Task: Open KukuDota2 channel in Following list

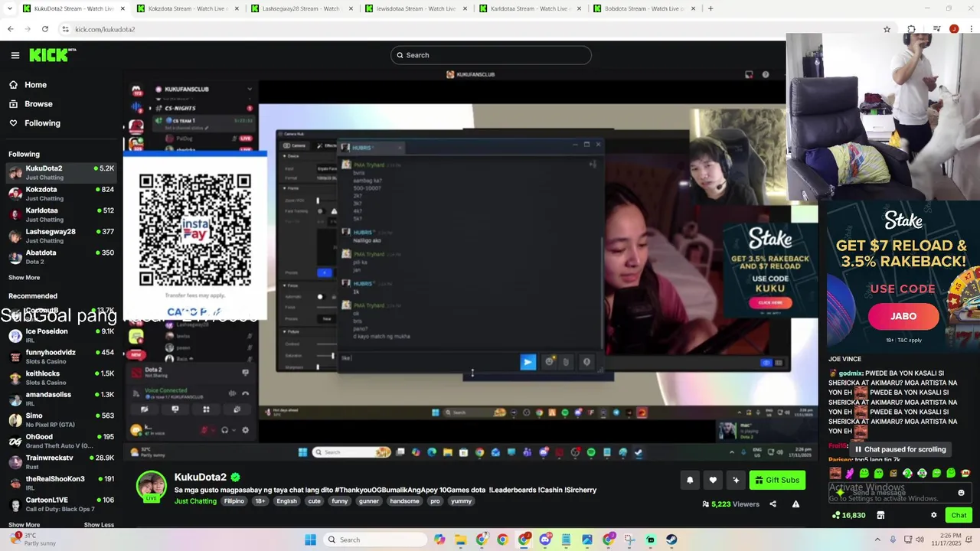Action: (x=61, y=172)
